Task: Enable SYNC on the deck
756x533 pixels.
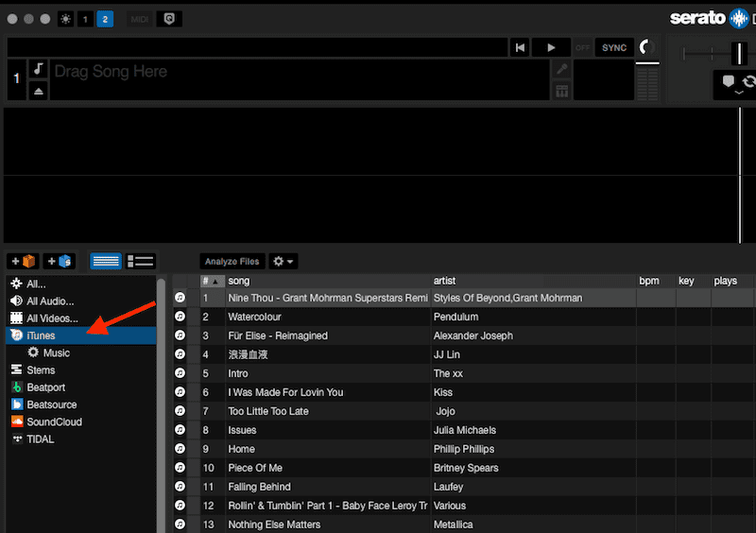Action: pos(614,47)
